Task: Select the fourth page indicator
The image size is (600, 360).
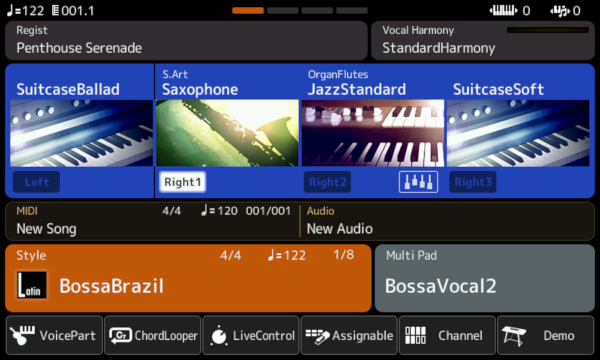Action: click(352, 10)
